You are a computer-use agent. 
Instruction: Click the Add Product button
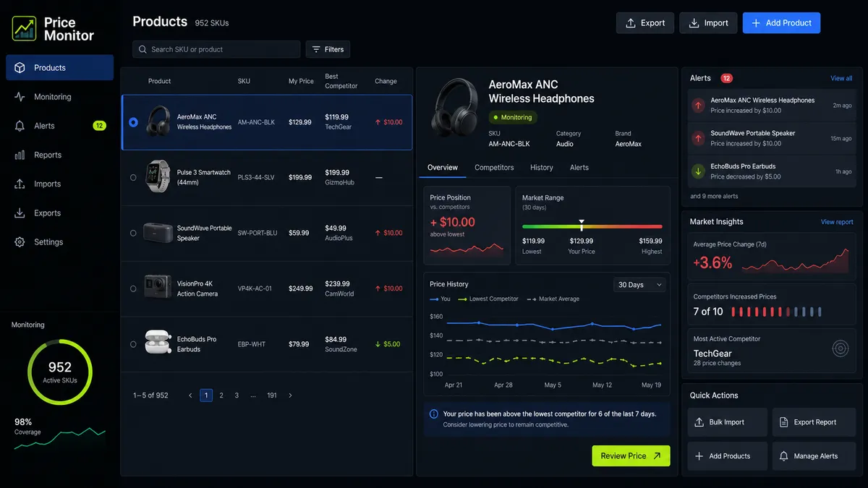click(x=781, y=22)
